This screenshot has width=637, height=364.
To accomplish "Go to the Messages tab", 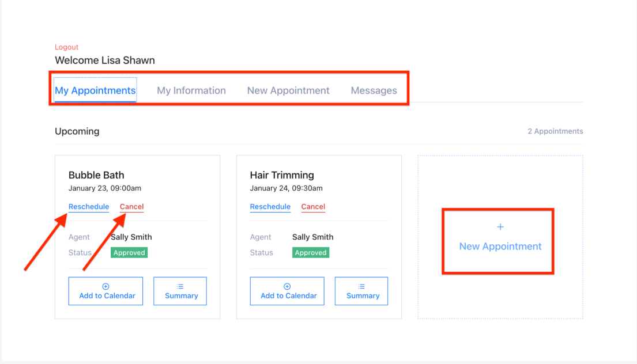I will point(374,90).
